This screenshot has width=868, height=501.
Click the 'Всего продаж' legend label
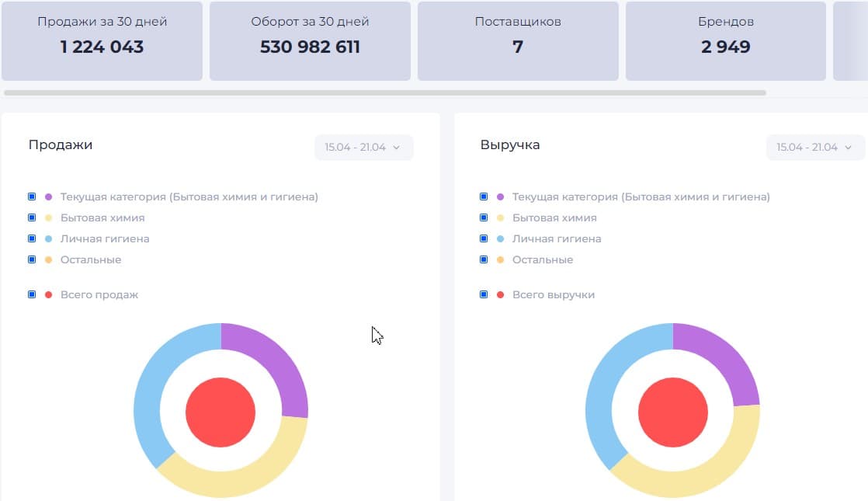click(99, 294)
